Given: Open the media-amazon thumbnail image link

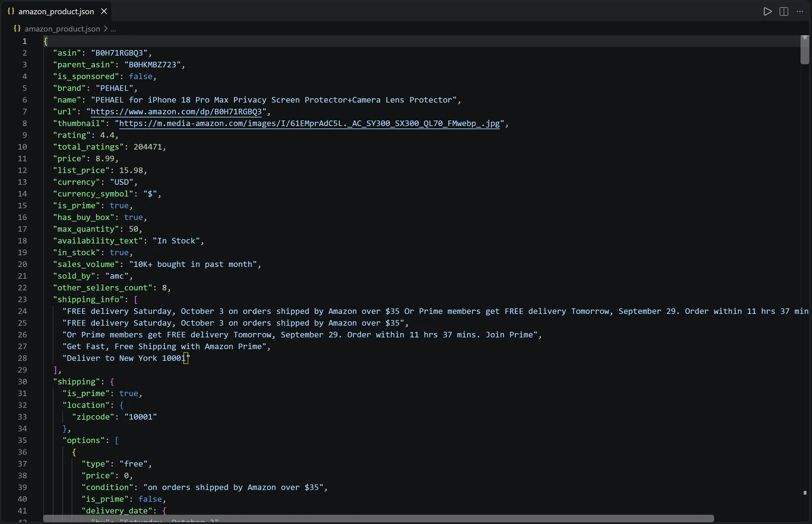Looking at the screenshot, I should pyautogui.click(x=309, y=123).
